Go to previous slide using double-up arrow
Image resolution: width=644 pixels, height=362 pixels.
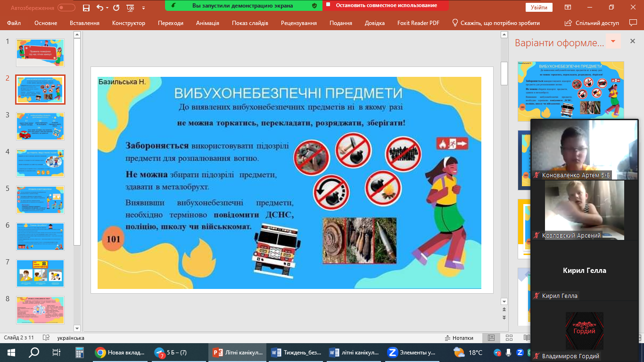(504, 310)
